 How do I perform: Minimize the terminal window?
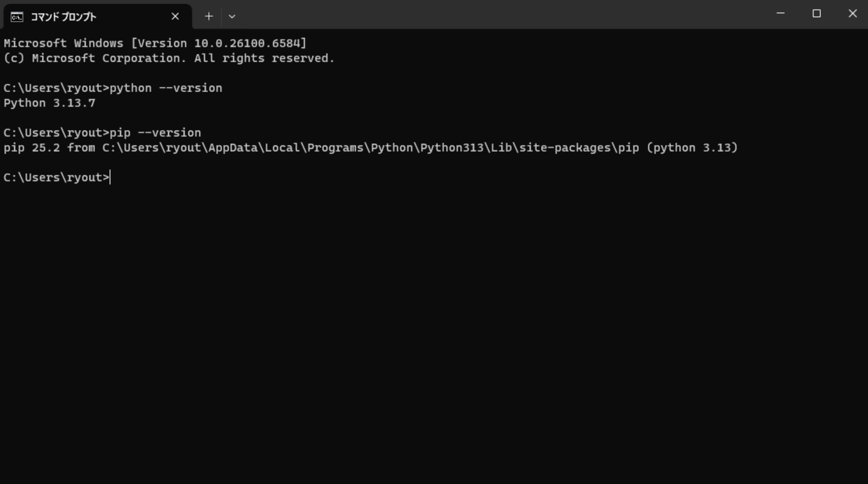pyautogui.click(x=780, y=14)
